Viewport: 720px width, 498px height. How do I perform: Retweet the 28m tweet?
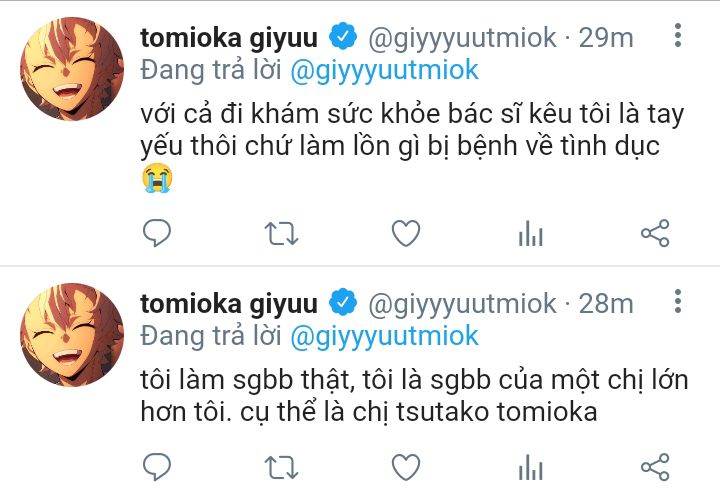pos(281,467)
